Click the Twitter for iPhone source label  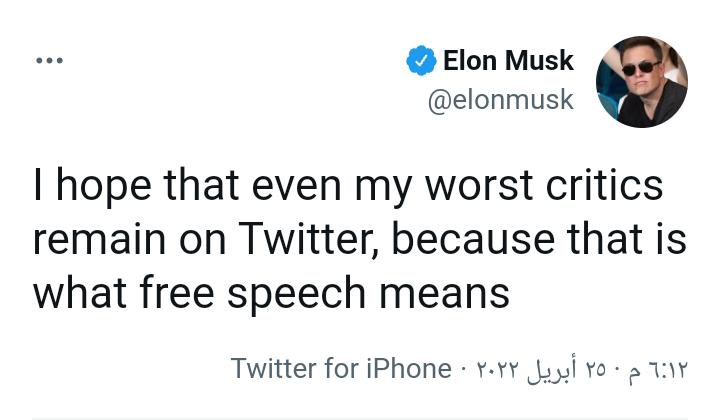pos(341,368)
